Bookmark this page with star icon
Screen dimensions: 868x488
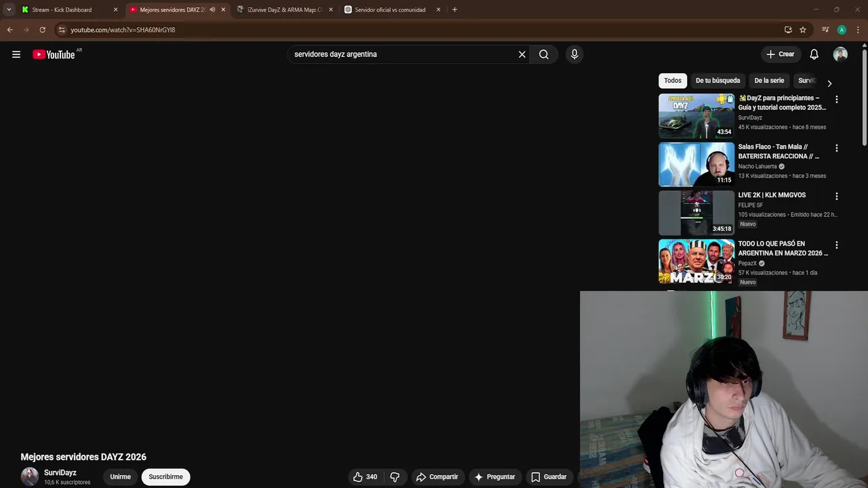click(803, 30)
